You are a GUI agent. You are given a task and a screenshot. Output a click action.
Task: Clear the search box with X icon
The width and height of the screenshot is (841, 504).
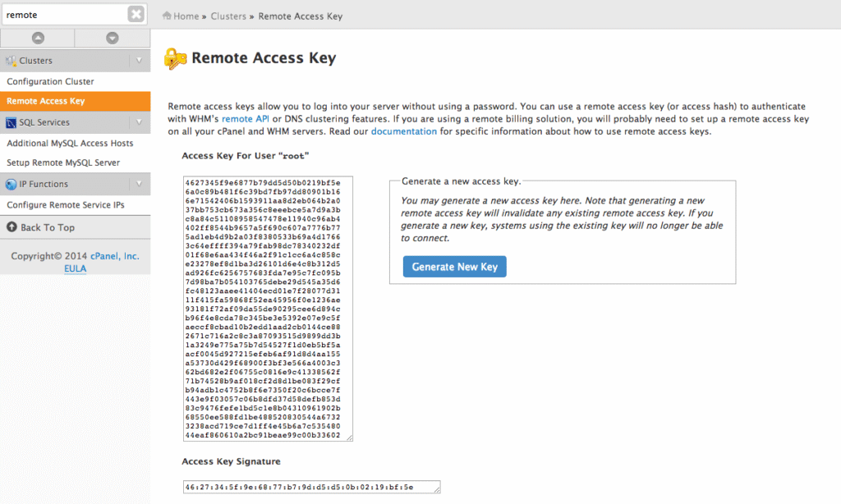point(136,14)
